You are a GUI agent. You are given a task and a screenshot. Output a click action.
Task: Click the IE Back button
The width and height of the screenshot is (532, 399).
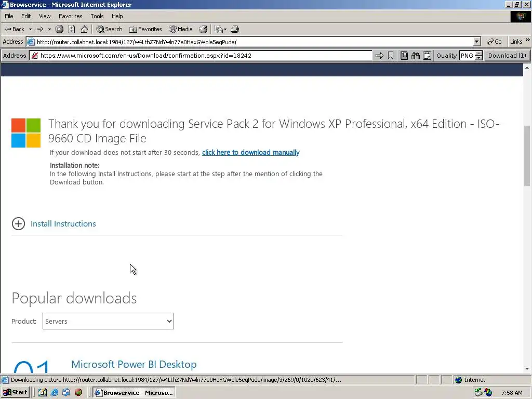click(x=14, y=29)
